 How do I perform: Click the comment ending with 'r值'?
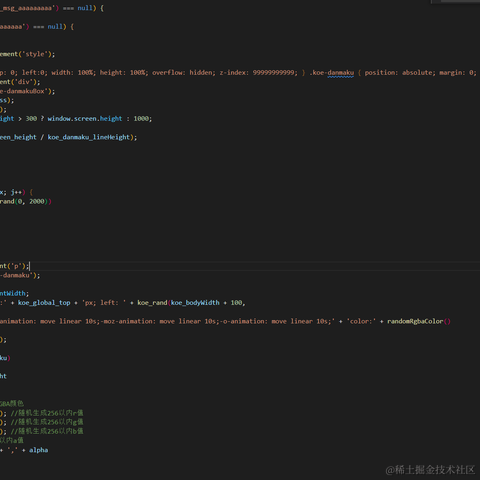tap(47, 413)
